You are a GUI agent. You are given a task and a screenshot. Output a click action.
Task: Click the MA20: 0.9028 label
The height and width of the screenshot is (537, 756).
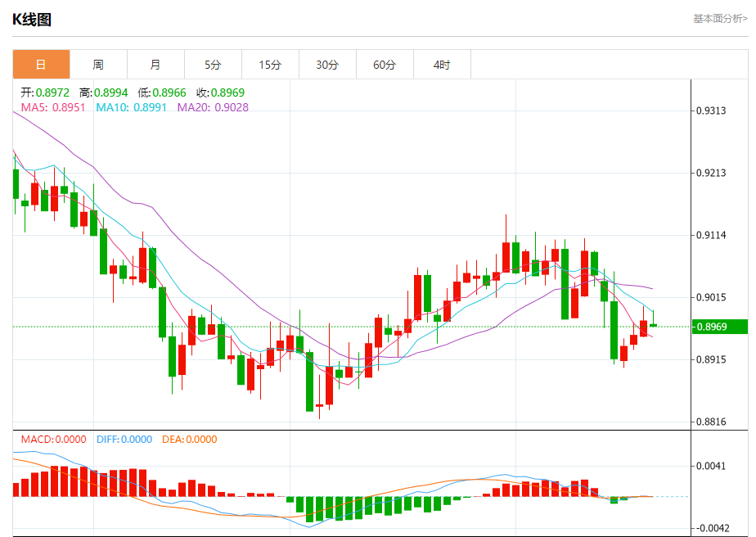(x=213, y=107)
